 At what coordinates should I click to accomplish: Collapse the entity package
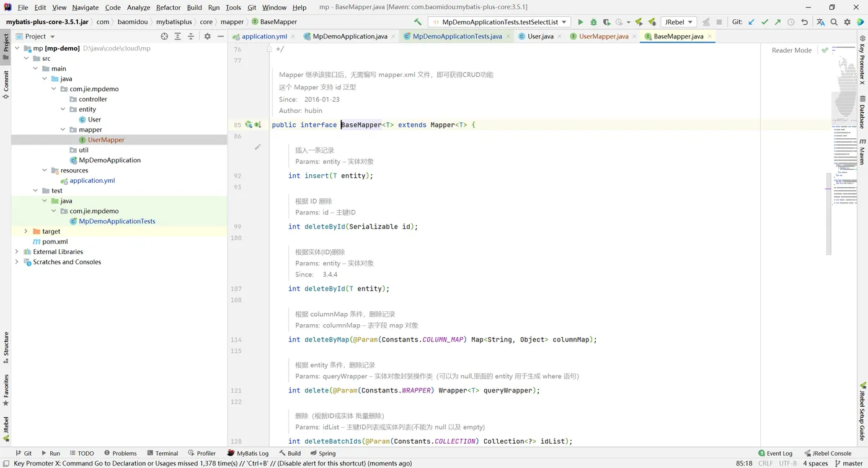[x=63, y=109]
